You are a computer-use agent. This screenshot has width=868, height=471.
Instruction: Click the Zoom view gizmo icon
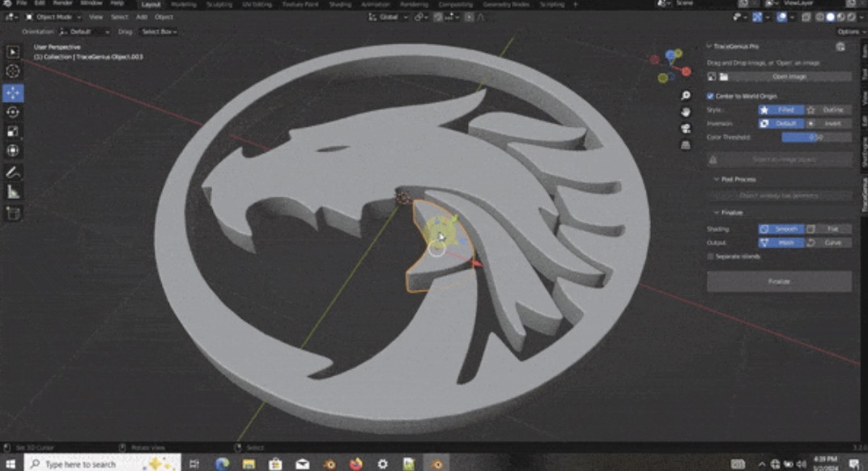pyautogui.click(x=686, y=95)
